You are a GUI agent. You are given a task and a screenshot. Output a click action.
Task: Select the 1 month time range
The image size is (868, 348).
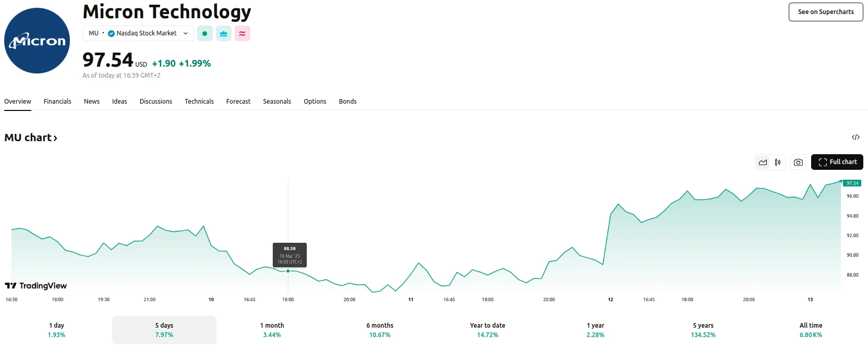[x=272, y=330]
